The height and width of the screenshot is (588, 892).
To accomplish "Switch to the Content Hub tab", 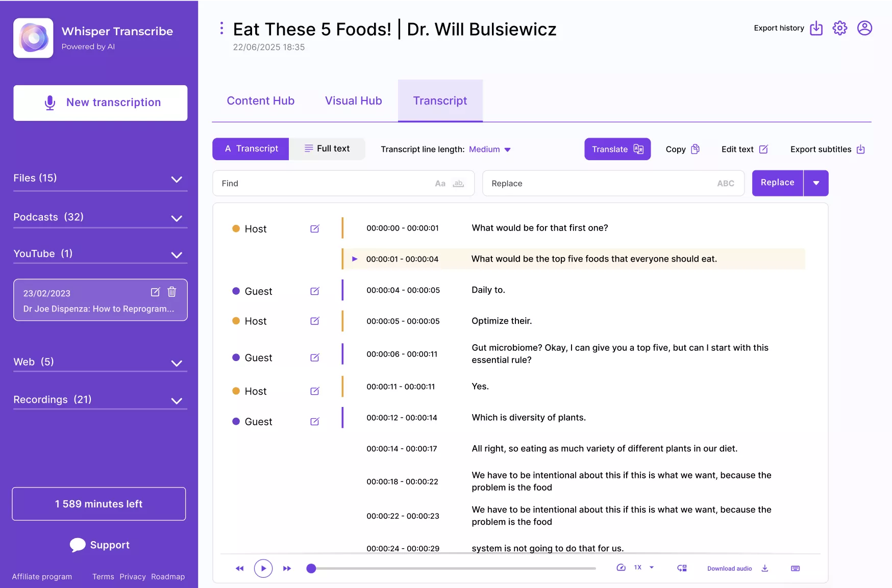I will click(260, 101).
